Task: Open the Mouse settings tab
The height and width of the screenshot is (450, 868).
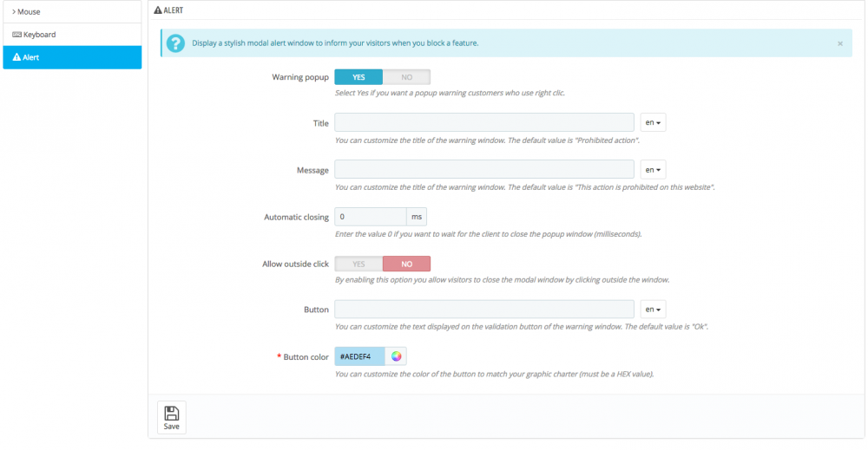Action: (72, 11)
